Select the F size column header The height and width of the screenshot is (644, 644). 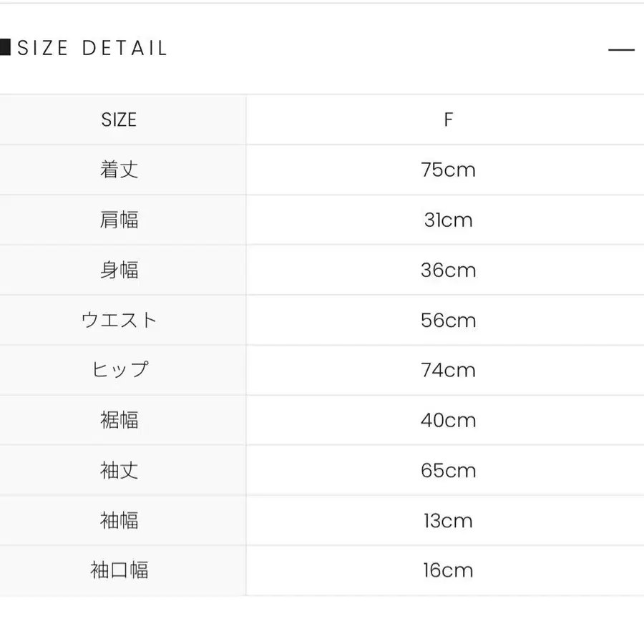point(448,119)
